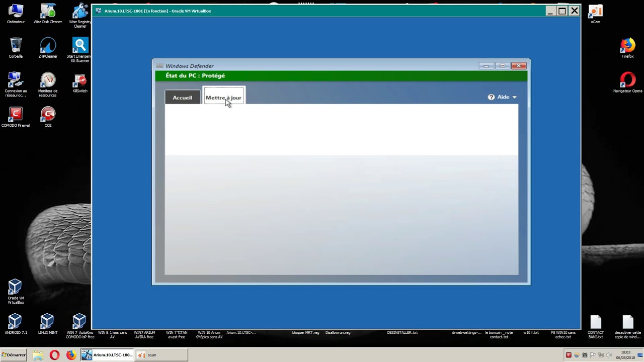The height and width of the screenshot is (362, 644).
Task: Select the COMODO Firewall desktop icon
Action: click(x=16, y=117)
